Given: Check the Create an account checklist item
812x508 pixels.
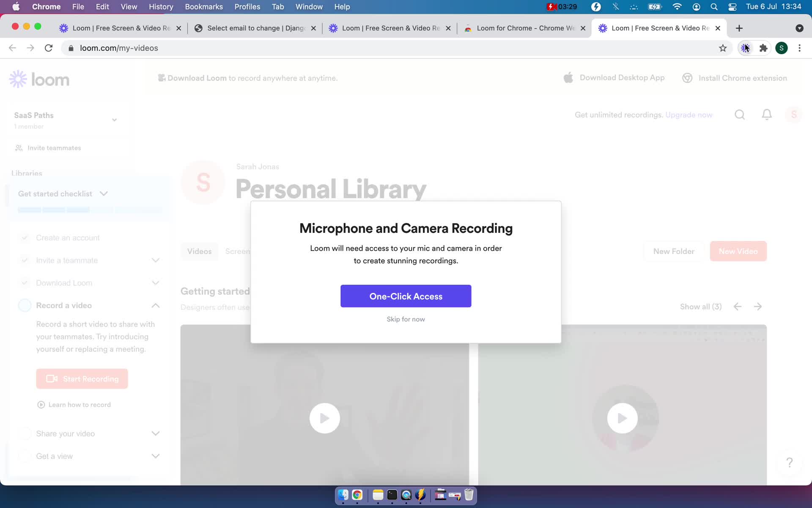Looking at the screenshot, I should click(68, 237).
